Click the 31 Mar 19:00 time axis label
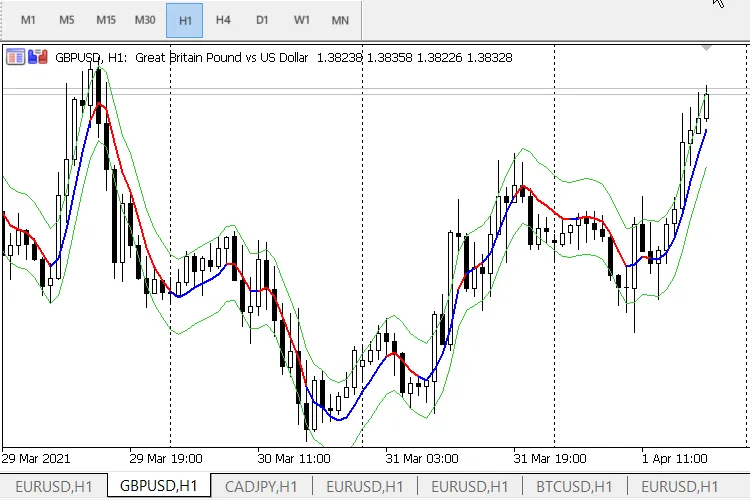This screenshot has height=500, width=750. point(548,459)
